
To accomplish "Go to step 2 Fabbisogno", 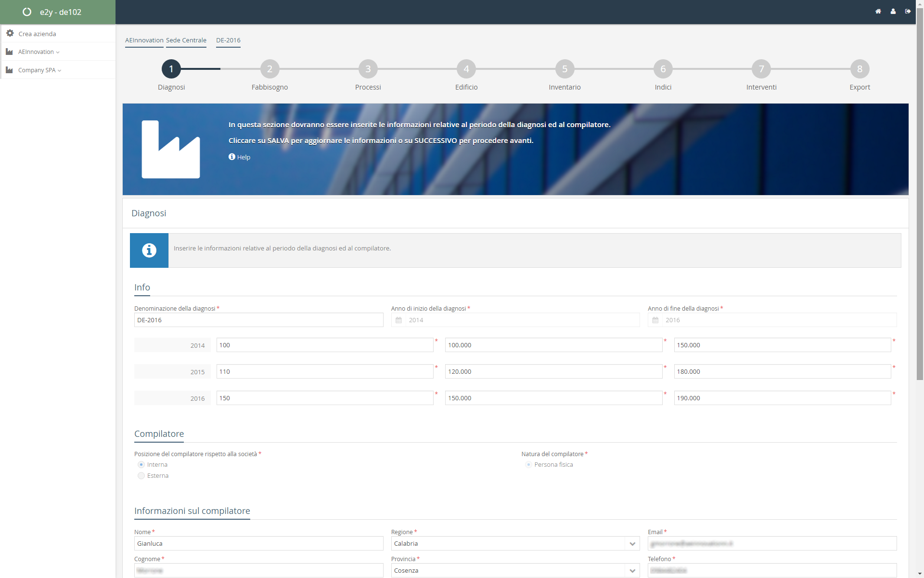I will [x=269, y=69].
